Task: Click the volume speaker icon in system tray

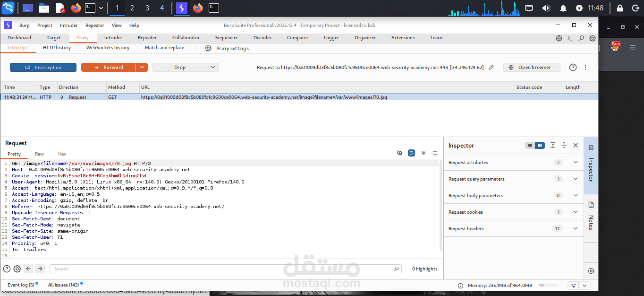Action: click(x=546, y=8)
